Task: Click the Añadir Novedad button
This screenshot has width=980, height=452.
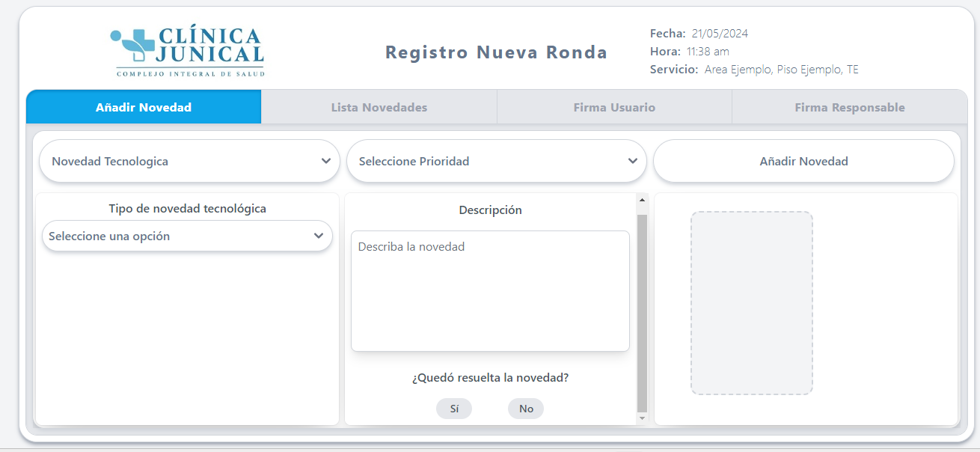Action: [803, 161]
